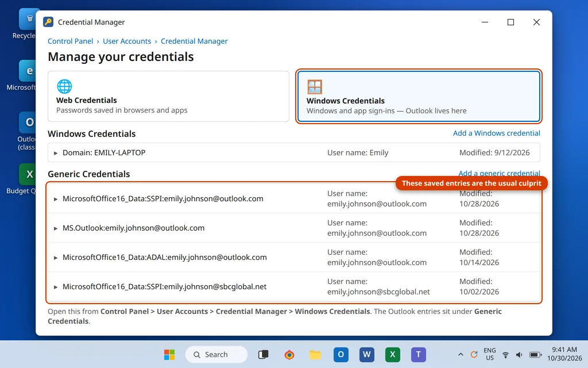Click the User name: Emily text

click(357, 152)
